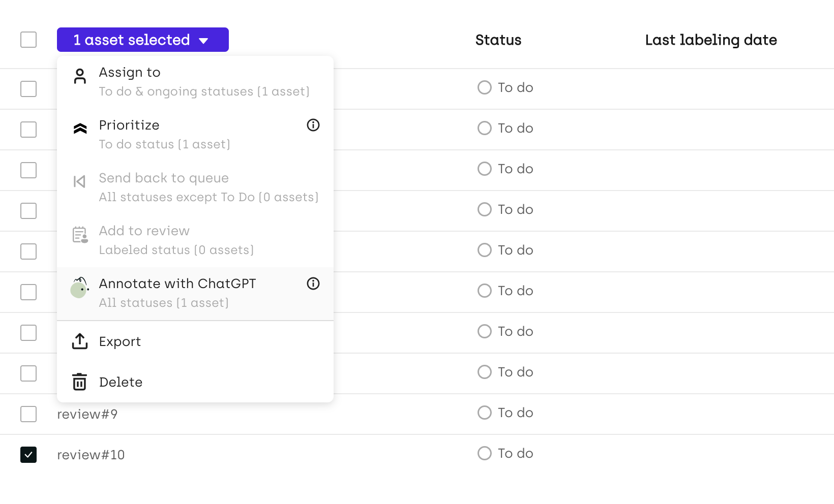Select 'Annotate with ChatGPT' menu option
This screenshot has width=834, height=504.
coord(177,283)
